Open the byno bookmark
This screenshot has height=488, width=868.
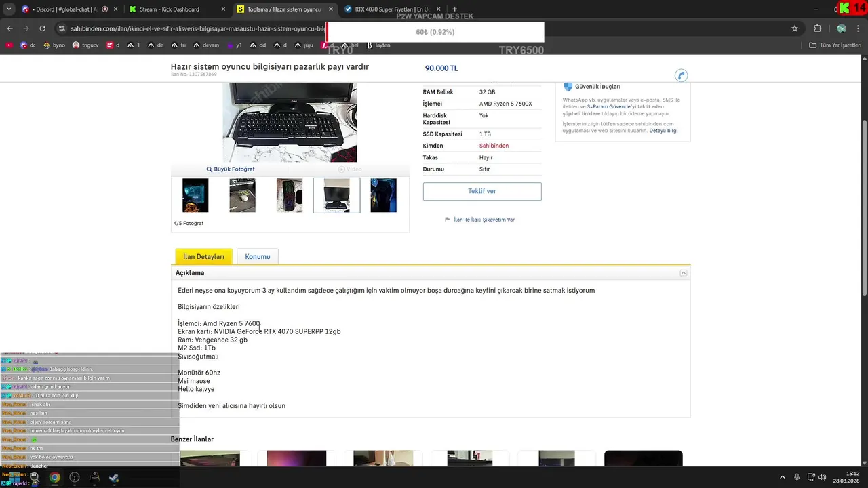pos(54,45)
